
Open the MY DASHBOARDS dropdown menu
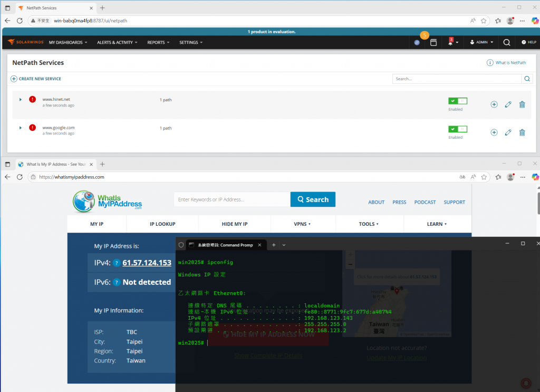point(68,42)
